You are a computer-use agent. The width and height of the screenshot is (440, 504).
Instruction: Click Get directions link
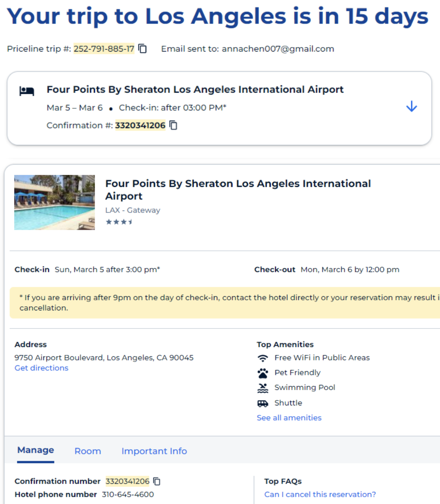[x=41, y=368]
